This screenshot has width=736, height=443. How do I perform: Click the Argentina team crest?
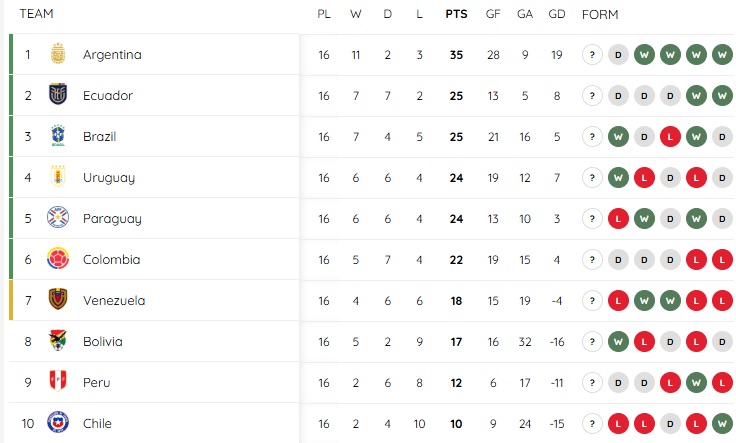pyautogui.click(x=58, y=54)
